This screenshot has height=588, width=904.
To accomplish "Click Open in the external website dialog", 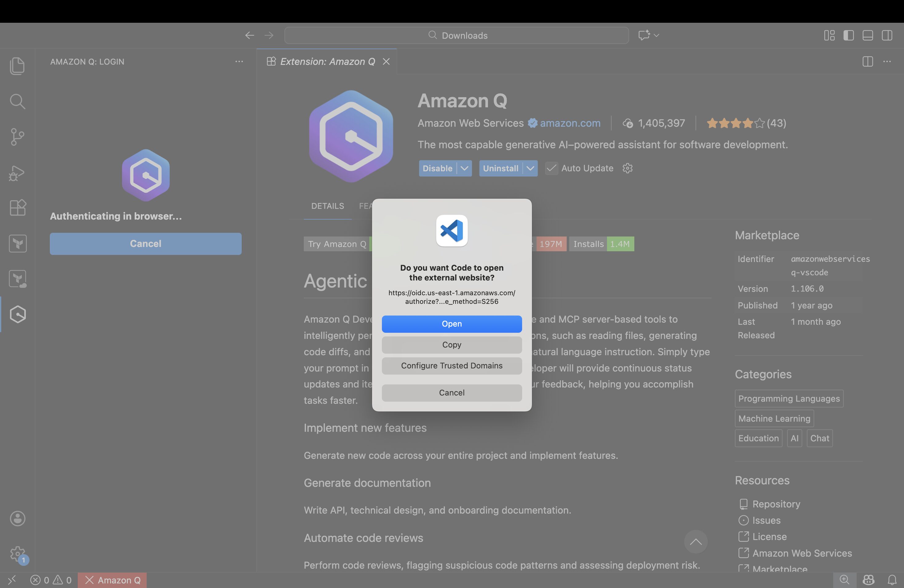I will tap(452, 324).
